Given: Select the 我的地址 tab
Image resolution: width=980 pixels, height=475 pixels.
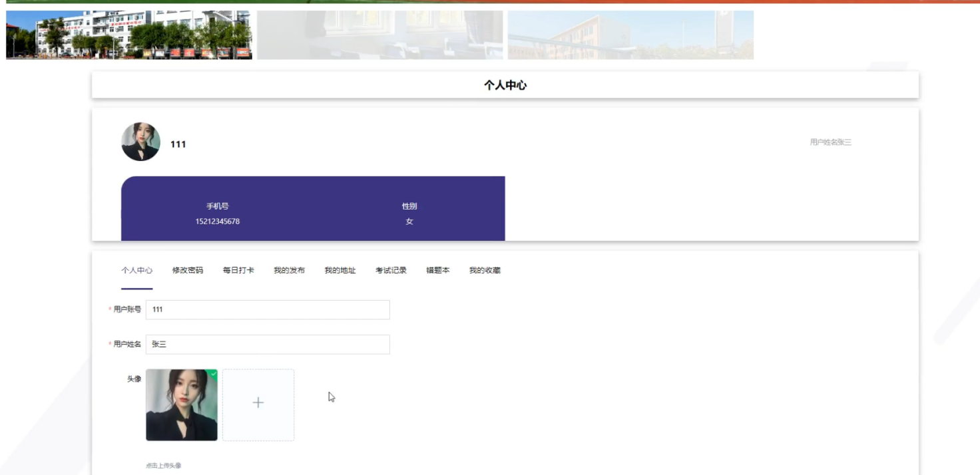Looking at the screenshot, I should pyautogui.click(x=340, y=271).
